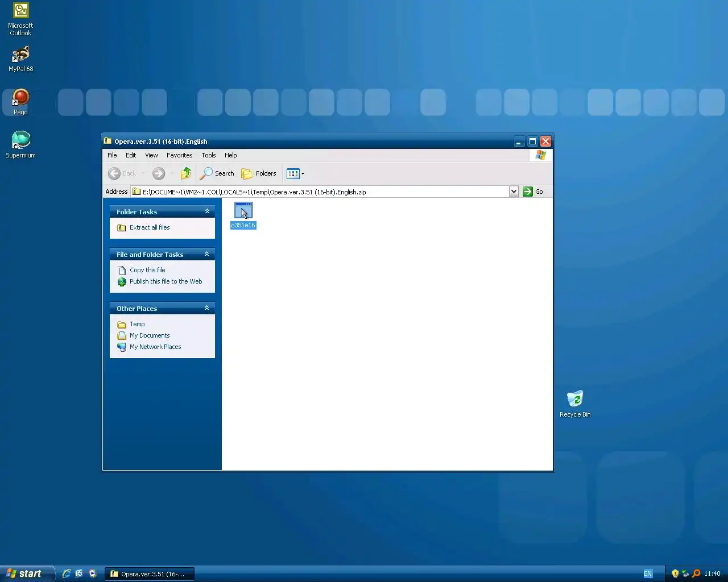
Task: Expand the Address bar dropdown
Action: pyautogui.click(x=514, y=192)
